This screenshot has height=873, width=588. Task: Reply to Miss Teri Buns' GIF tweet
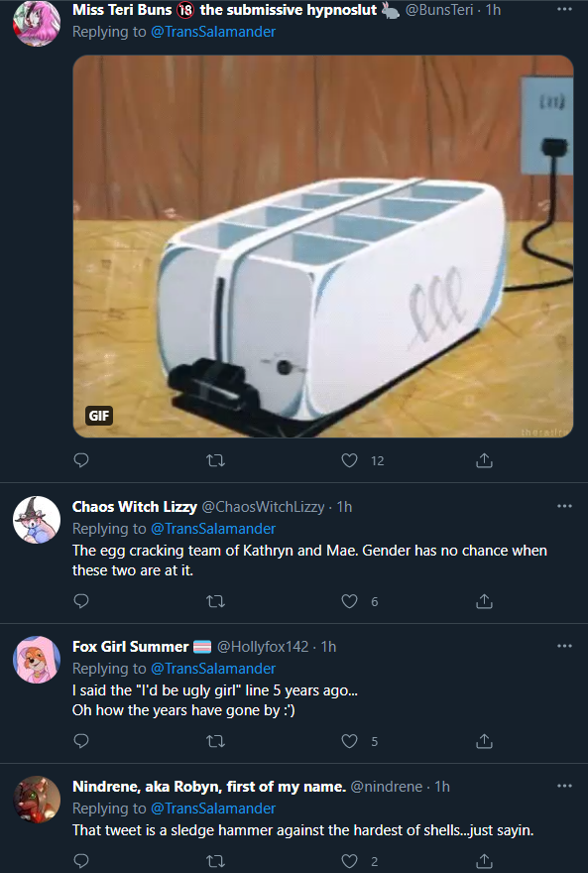tap(81, 460)
